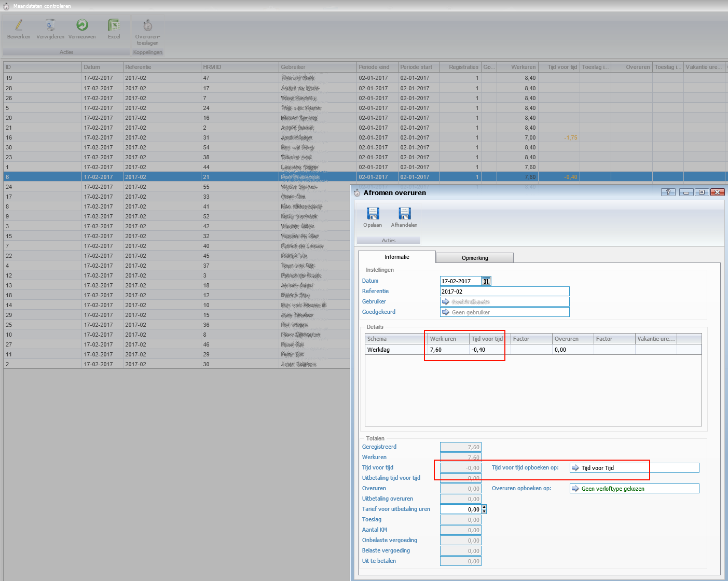
Task: Click the Verwijderen trash icon
Action: tap(50, 25)
